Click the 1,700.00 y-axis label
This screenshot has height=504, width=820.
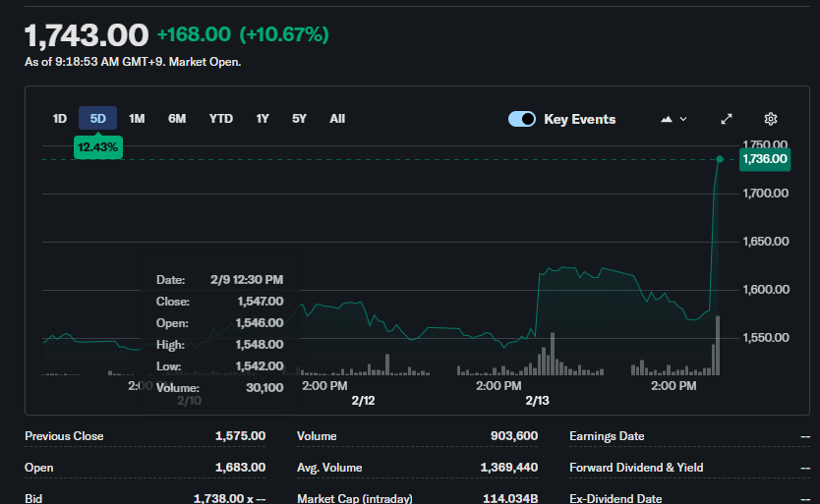(x=765, y=194)
